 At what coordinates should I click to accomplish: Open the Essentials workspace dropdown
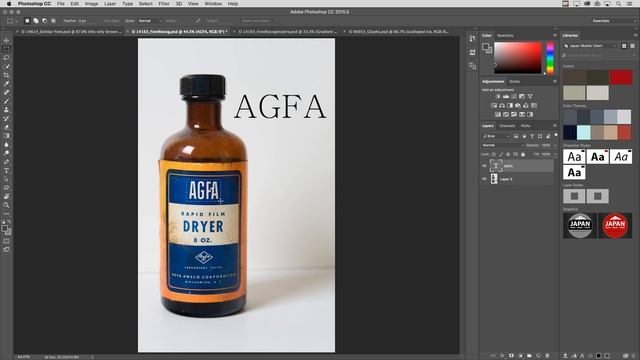(613, 21)
